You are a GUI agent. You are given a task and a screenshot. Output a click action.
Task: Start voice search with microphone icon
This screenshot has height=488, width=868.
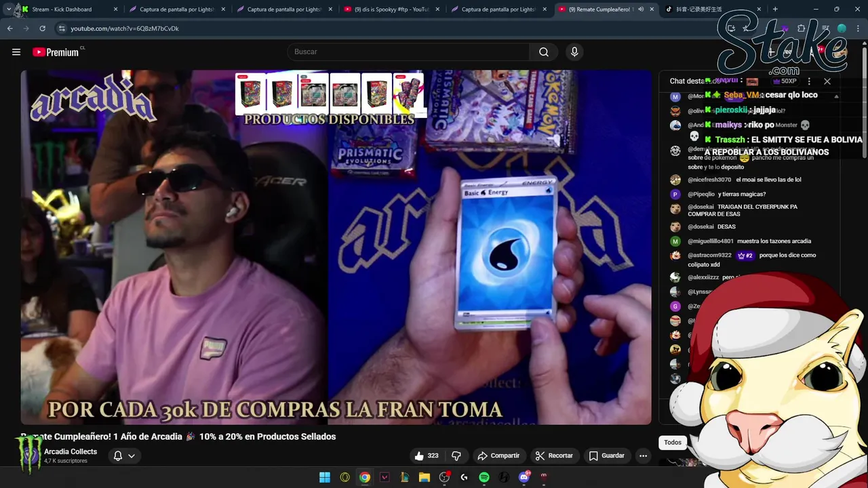pyautogui.click(x=574, y=52)
